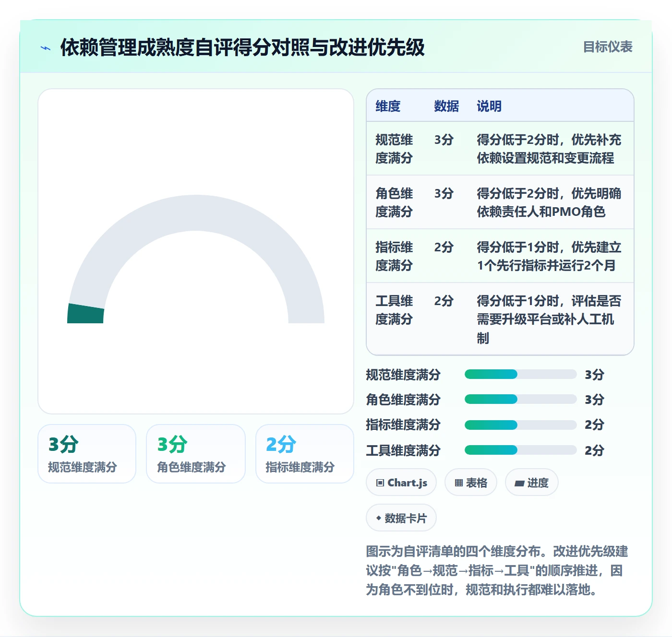
Task: Click the 规范维度满分 progress bar
Action: [520, 375]
